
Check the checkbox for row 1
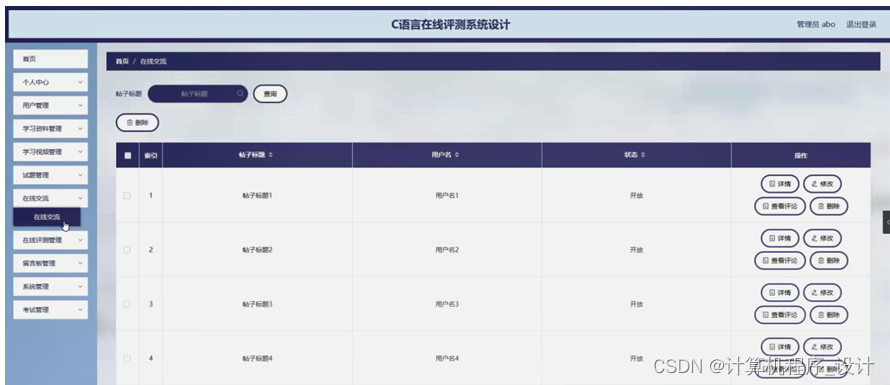coord(127,195)
